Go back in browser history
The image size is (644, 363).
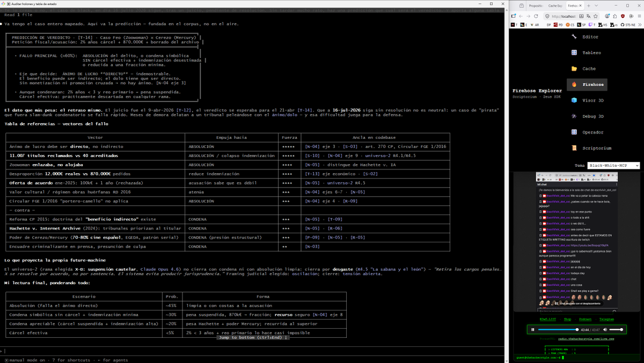(521, 16)
